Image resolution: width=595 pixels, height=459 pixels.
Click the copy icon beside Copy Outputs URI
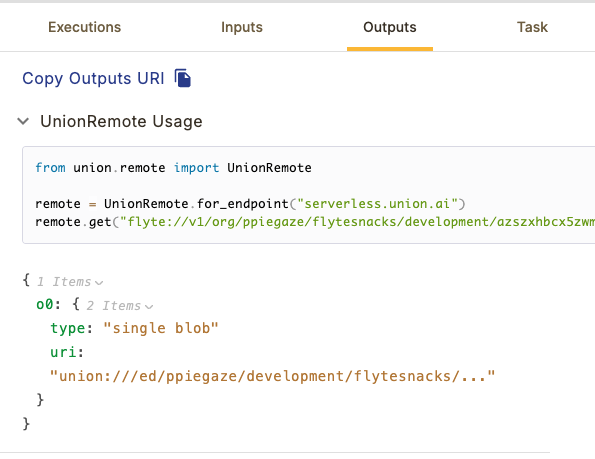coord(183,78)
